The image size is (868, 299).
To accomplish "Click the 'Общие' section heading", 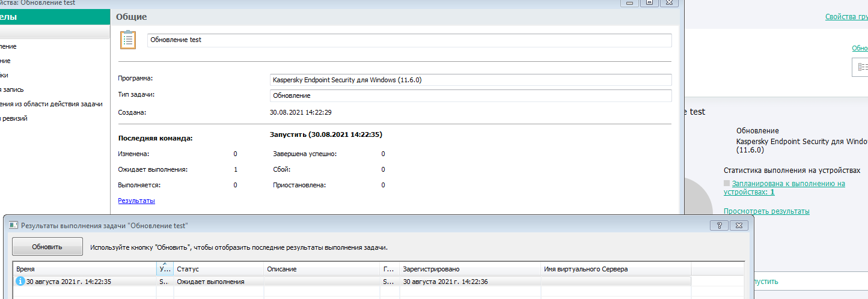I will click(132, 17).
